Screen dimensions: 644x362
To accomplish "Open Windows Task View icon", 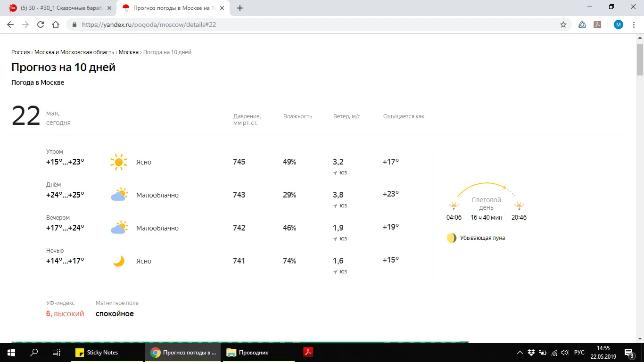I will point(56,352).
